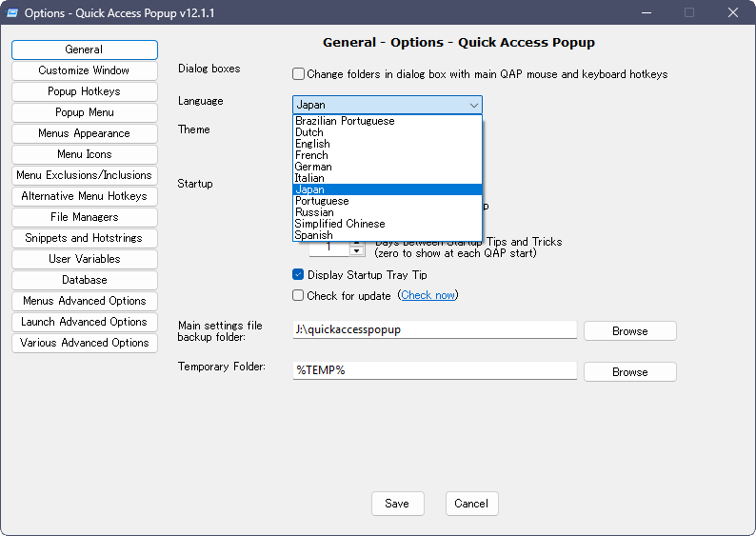Choose Brazilian Portuguese language
Image resolution: width=756 pixels, height=536 pixels.
point(388,121)
